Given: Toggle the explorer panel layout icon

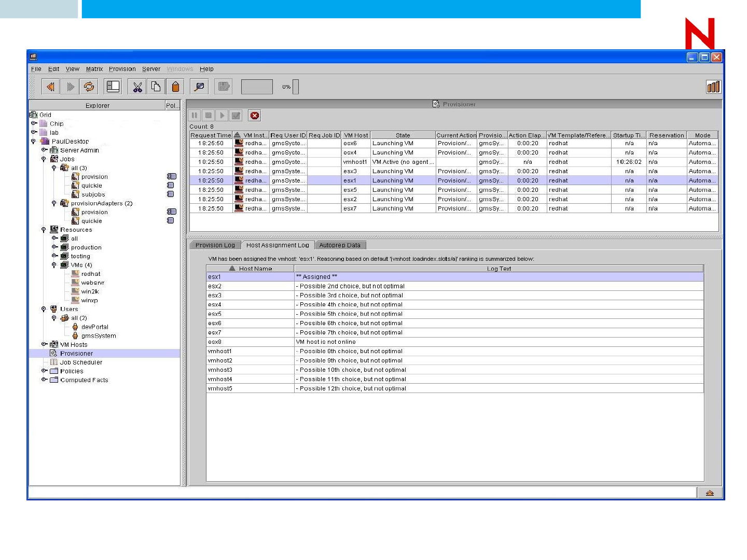Looking at the screenshot, I should pos(113,87).
